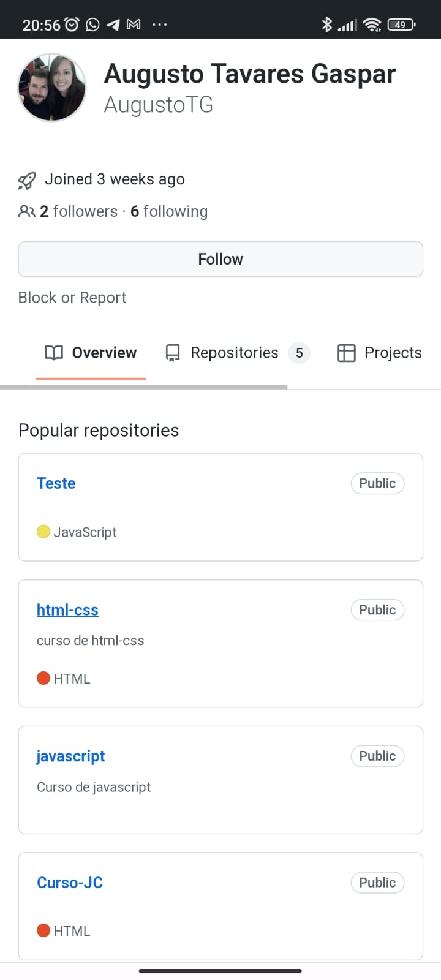The image size is (441, 980).
Task: Tap the WhatsApp notification icon
Action: (92, 24)
